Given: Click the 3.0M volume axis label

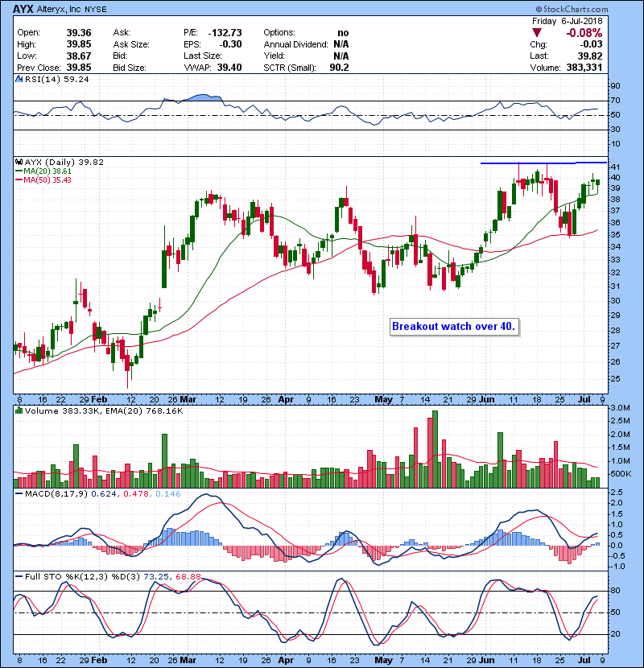Looking at the screenshot, I should [x=620, y=408].
